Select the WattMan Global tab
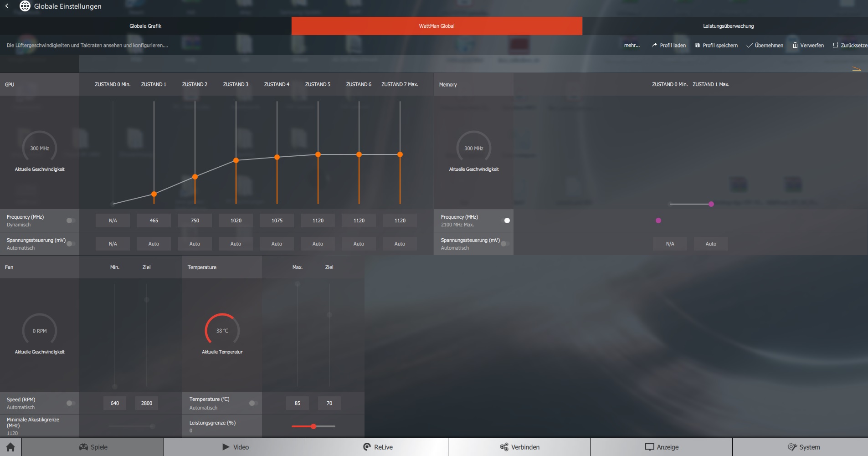The height and width of the screenshot is (456, 868). pyautogui.click(x=437, y=26)
